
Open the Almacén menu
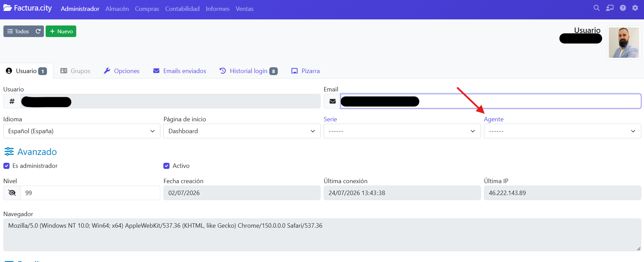(x=117, y=9)
